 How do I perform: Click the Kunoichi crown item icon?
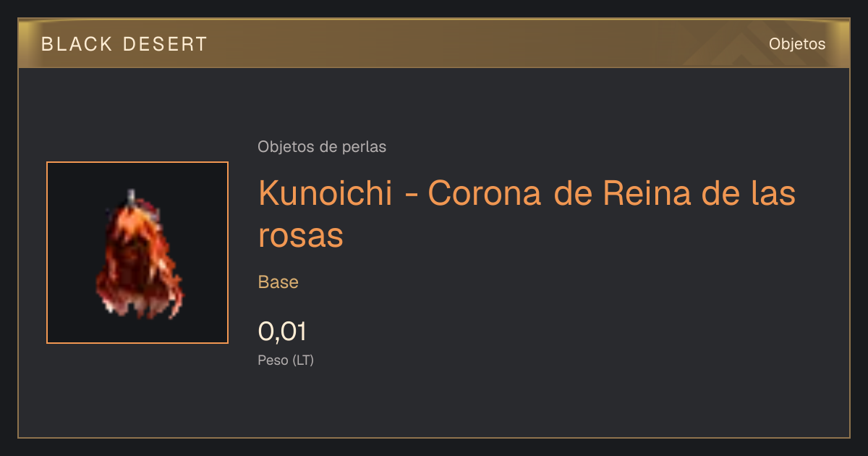(x=138, y=253)
